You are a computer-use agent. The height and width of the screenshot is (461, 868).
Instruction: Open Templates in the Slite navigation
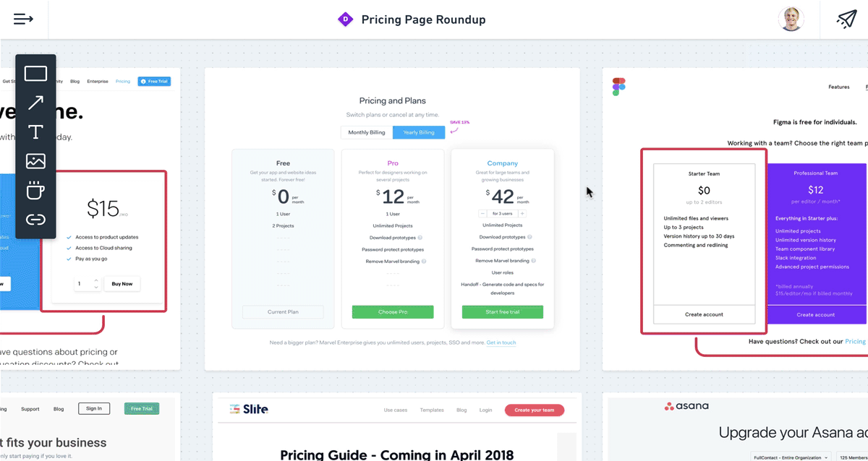(x=432, y=410)
